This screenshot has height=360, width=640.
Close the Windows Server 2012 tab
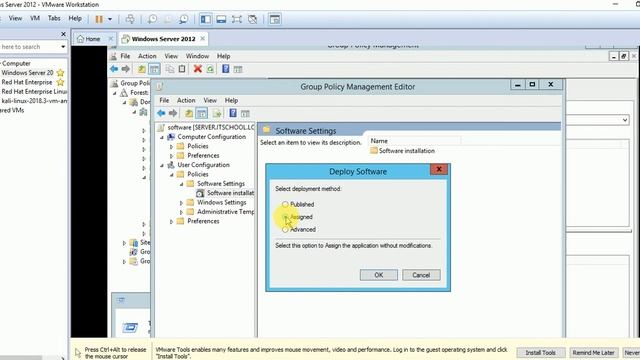pyautogui.click(x=202, y=38)
